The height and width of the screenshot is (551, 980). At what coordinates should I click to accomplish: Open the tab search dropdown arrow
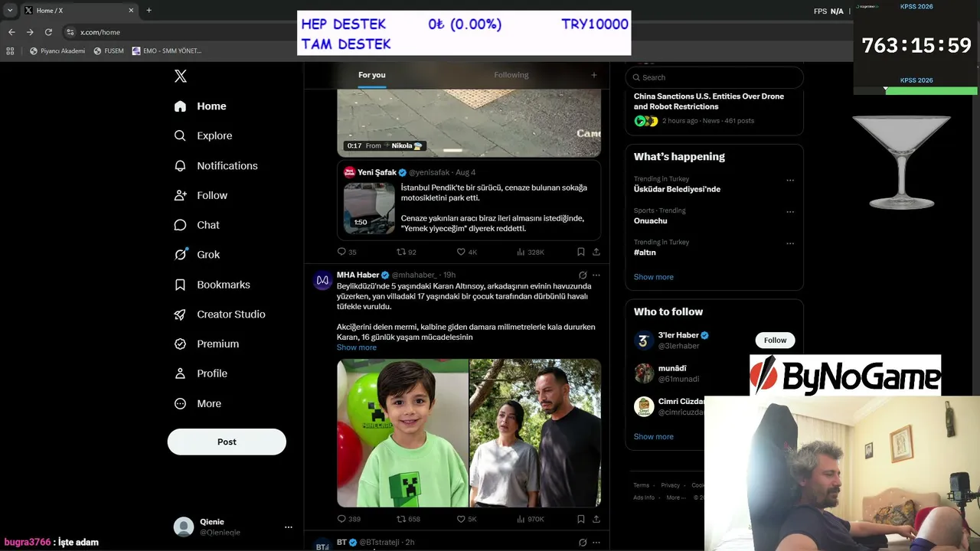pyautogui.click(x=10, y=10)
